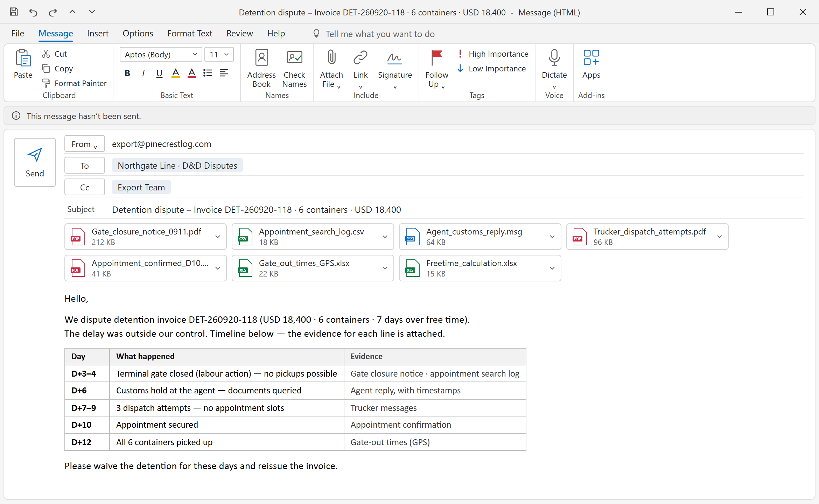Run Check Names

pyautogui.click(x=294, y=69)
